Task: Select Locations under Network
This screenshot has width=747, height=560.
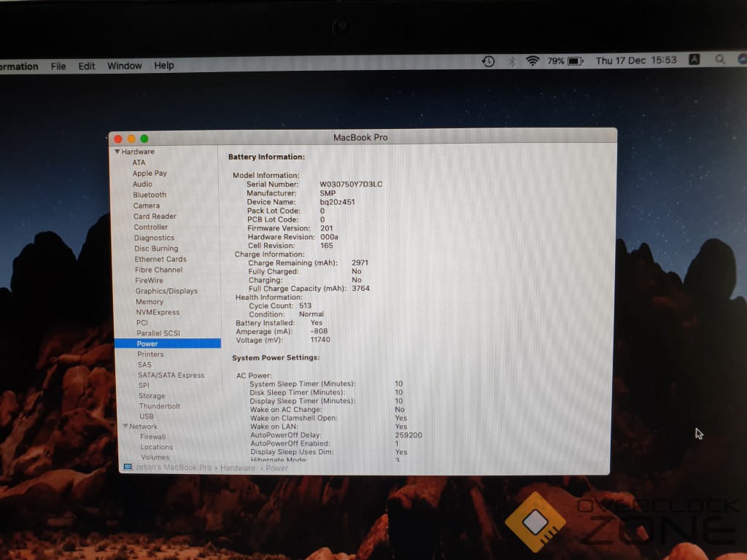Action: coord(157,447)
